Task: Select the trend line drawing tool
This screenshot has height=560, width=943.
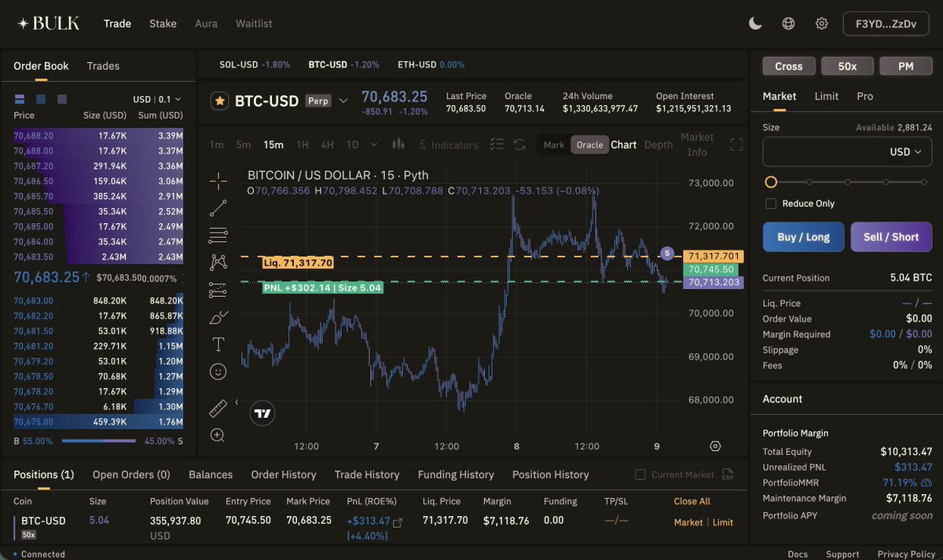Action: click(x=218, y=208)
